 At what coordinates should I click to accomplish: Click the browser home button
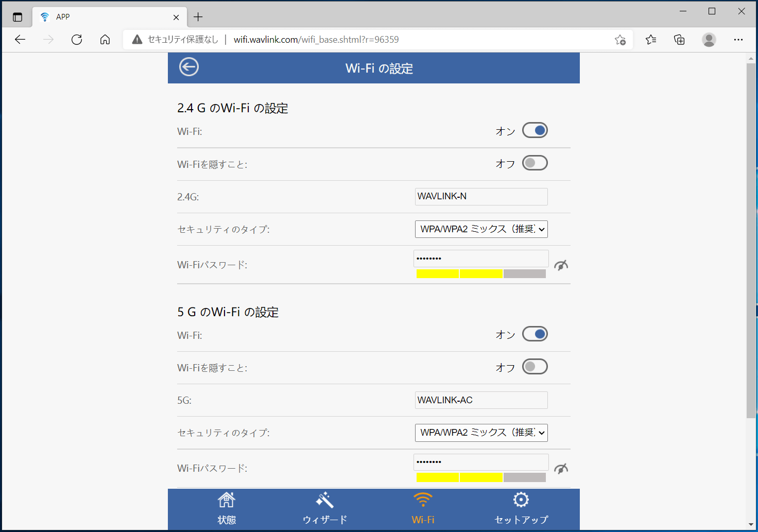pyautogui.click(x=105, y=40)
